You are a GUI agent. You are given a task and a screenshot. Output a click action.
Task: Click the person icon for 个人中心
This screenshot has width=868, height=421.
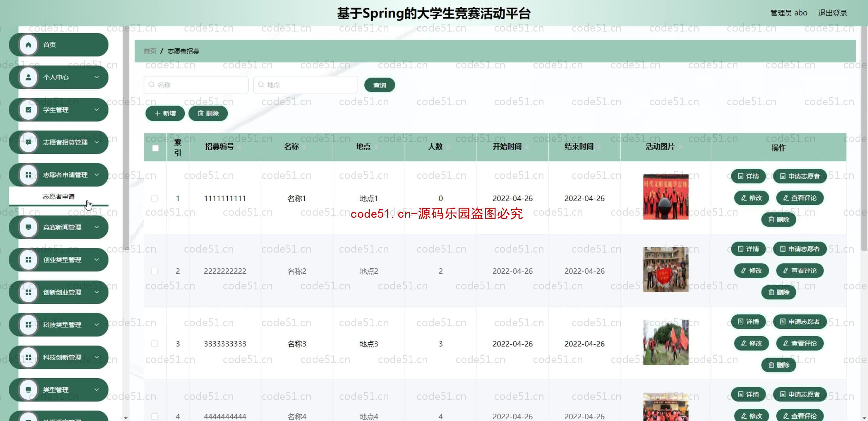pyautogui.click(x=28, y=77)
